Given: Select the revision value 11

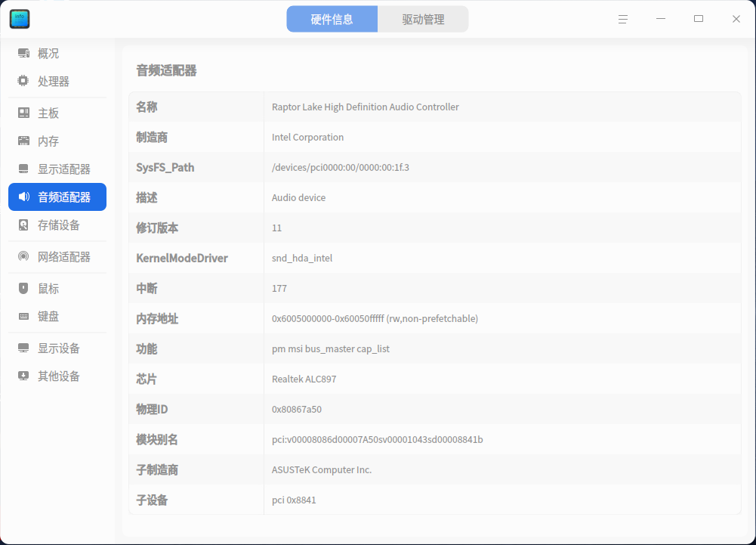Looking at the screenshot, I should click(x=276, y=228).
